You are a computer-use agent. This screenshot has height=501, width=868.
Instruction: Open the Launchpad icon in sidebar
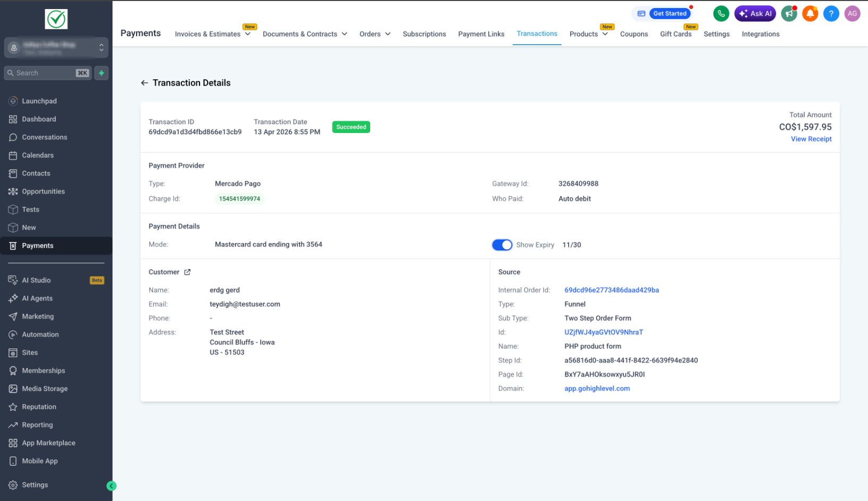tap(13, 101)
